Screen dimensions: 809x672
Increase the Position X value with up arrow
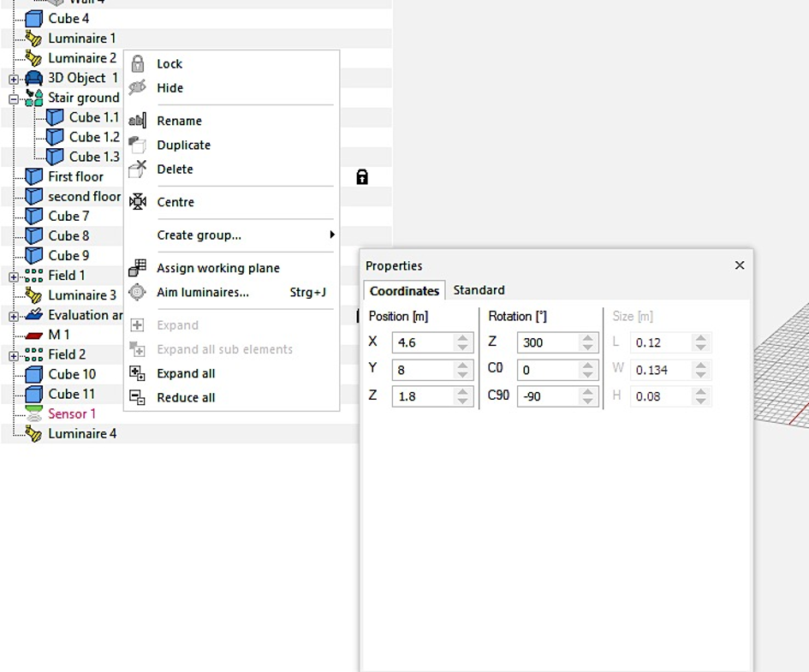(x=463, y=338)
